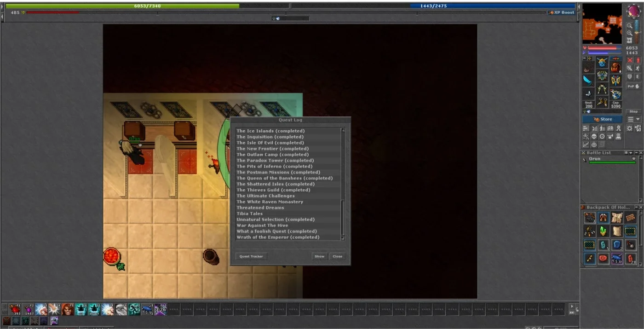Click the action bar left arrow
Screen dimensions: 644x329
5,306
